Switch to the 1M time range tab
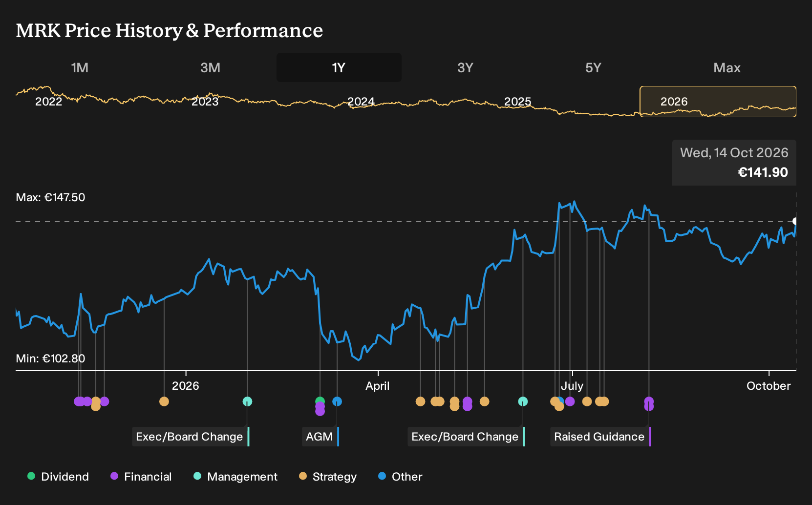812x505 pixels. coord(80,67)
